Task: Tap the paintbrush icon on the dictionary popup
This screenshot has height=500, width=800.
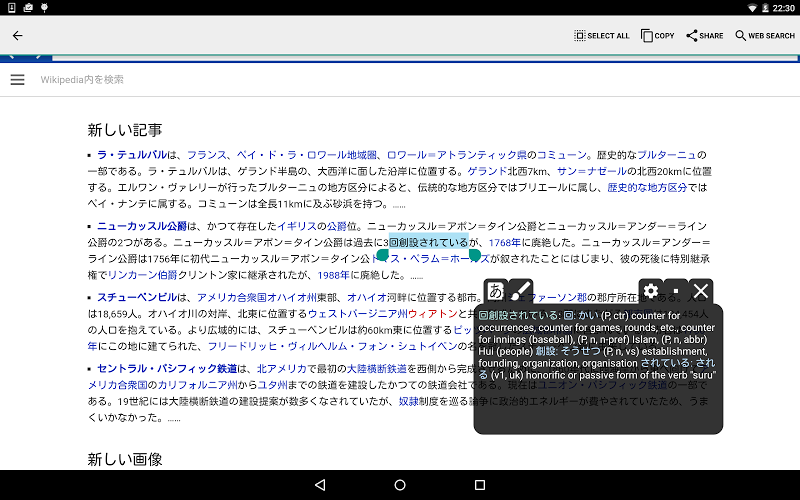Action: (x=520, y=291)
